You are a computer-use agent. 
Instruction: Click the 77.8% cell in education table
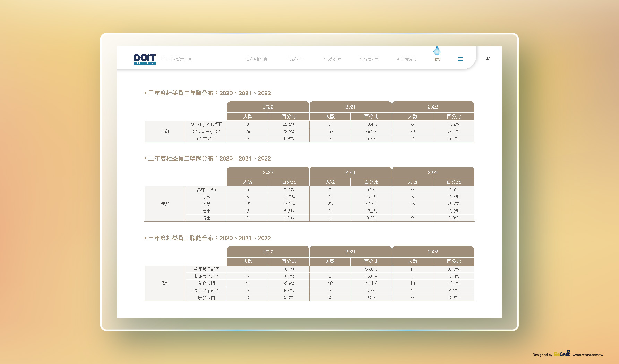click(x=289, y=204)
